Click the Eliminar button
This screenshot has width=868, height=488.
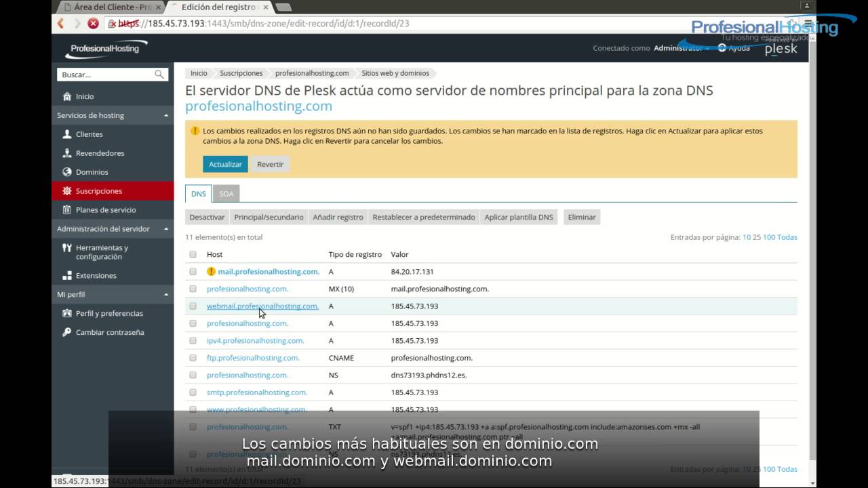(x=582, y=217)
